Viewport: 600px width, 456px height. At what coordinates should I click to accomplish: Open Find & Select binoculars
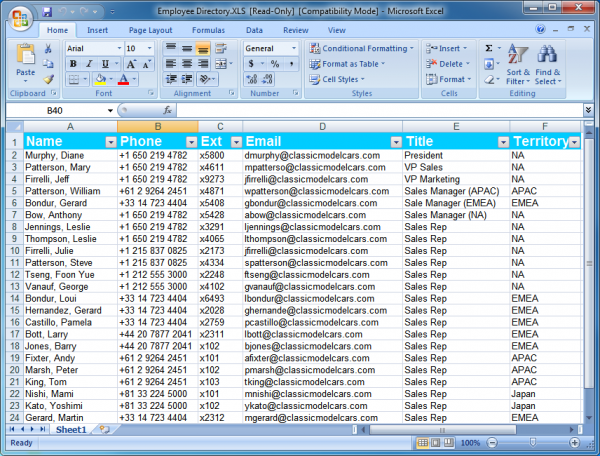tap(548, 64)
